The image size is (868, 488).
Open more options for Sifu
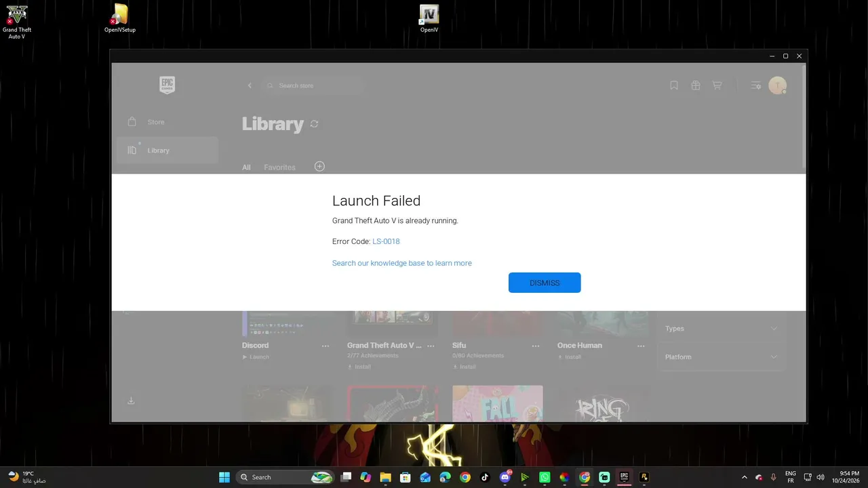point(536,346)
